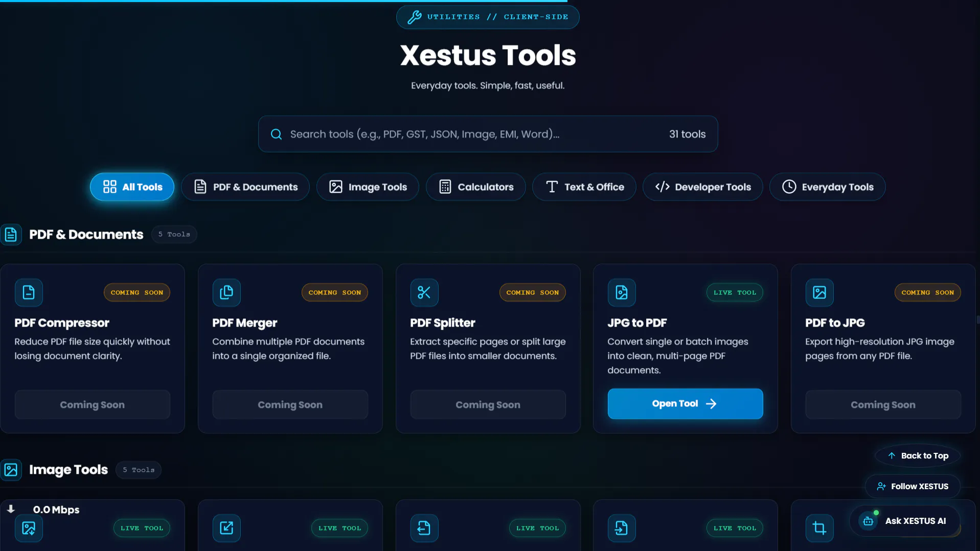The width and height of the screenshot is (980, 551).
Task: Show the Text & Office category
Action: (584, 187)
